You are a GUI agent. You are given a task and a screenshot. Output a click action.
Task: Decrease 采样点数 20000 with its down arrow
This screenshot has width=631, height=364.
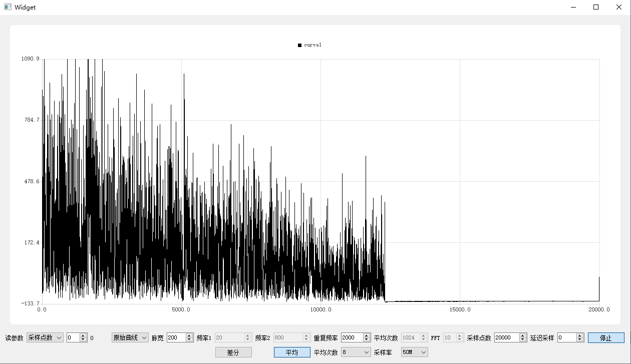[x=523, y=340]
